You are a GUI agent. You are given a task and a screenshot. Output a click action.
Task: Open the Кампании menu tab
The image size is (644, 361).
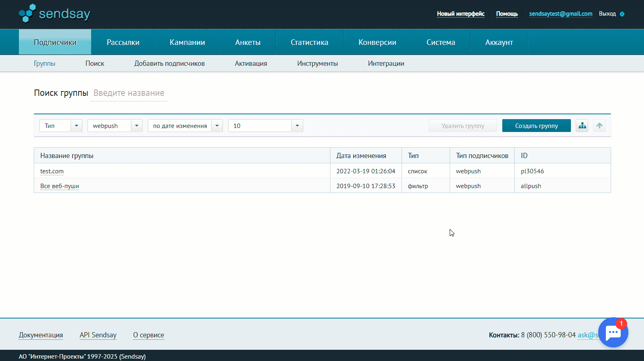tap(187, 42)
